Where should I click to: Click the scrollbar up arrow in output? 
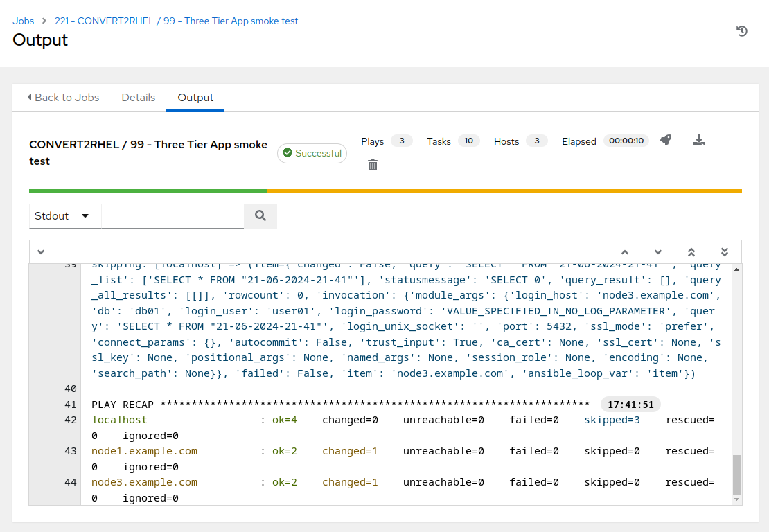pyautogui.click(x=736, y=269)
